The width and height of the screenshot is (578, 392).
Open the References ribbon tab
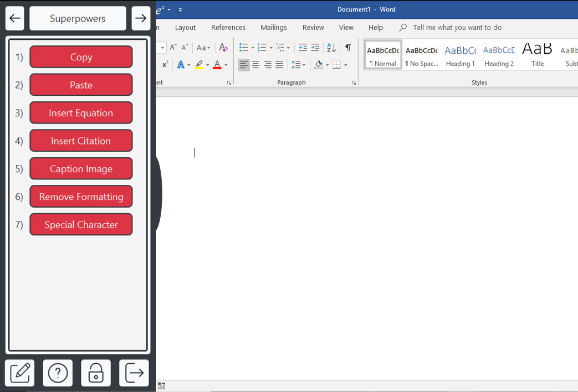coord(228,28)
